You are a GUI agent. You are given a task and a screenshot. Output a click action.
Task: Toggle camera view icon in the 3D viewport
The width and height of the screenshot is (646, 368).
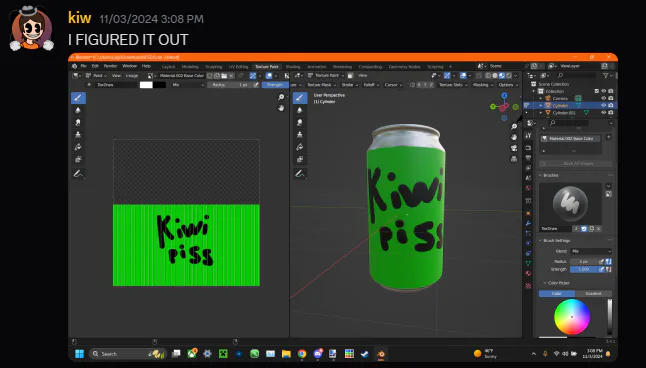coord(514,148)
